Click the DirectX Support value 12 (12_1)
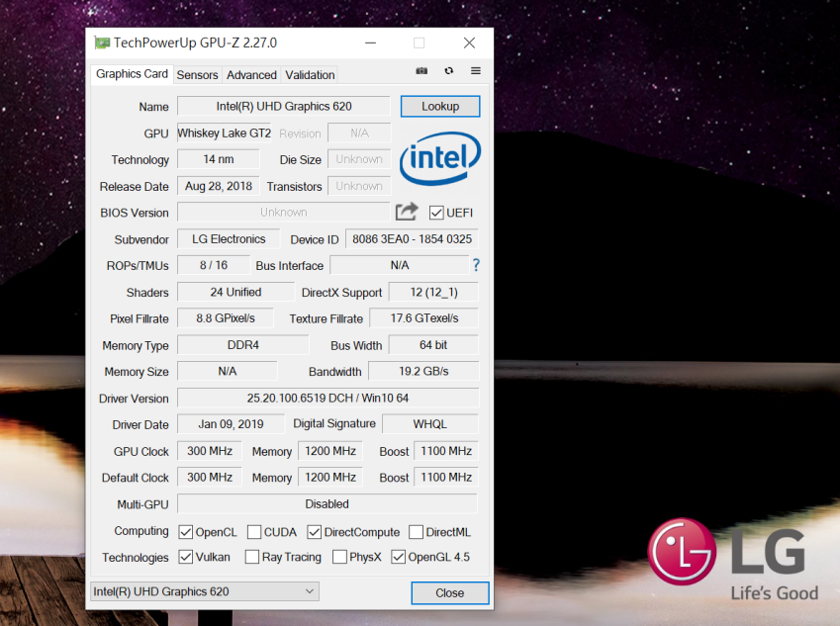Screen dimensions: 840x626 [433, 292]
